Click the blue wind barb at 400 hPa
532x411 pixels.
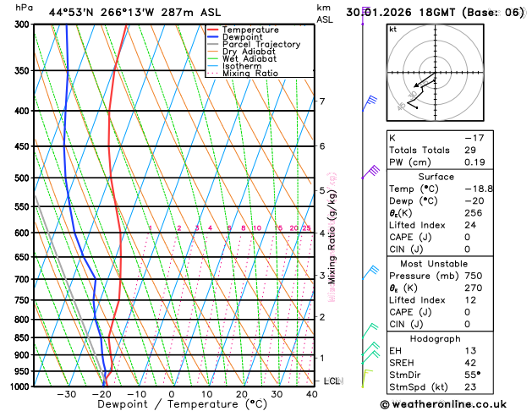pos(370,103)
